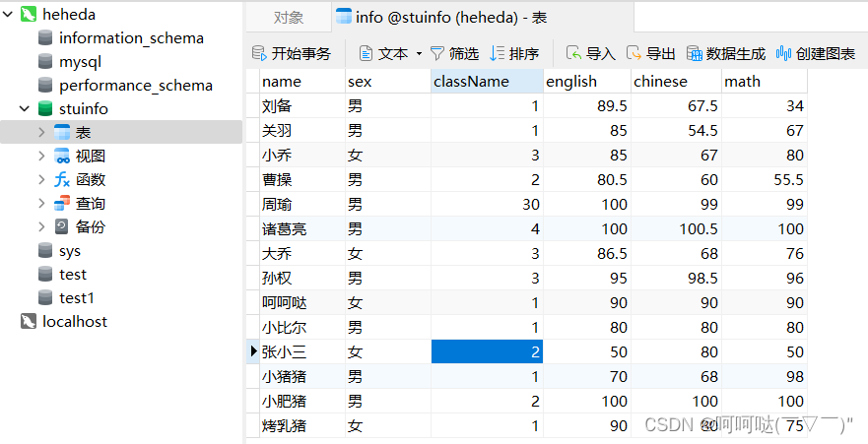Screen dimensions: 868x444
Task: Click the sex column header
Action: 388,82
